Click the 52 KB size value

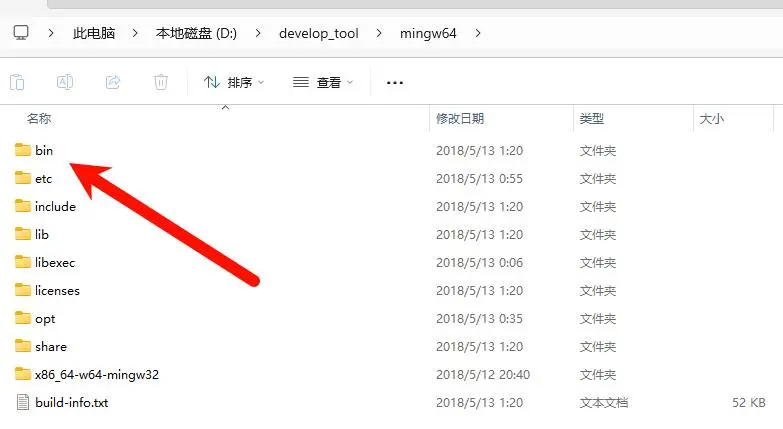pyautogui.click(x=749, y=403)
